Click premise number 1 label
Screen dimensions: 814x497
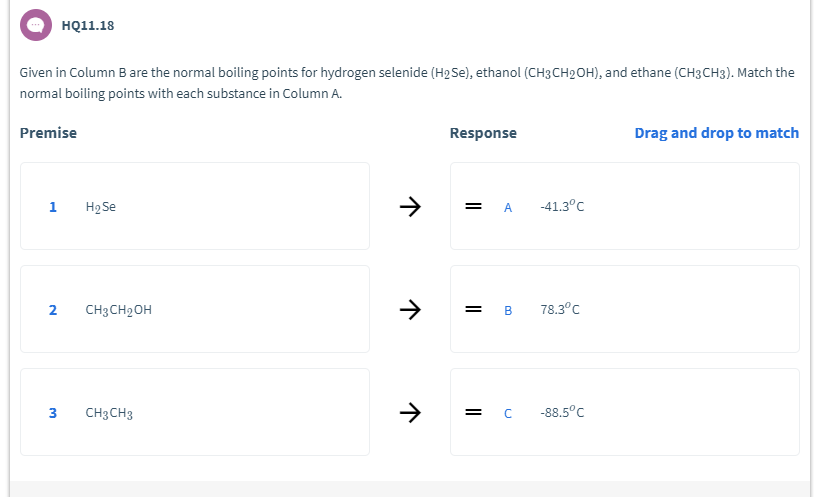coord(52,207)
